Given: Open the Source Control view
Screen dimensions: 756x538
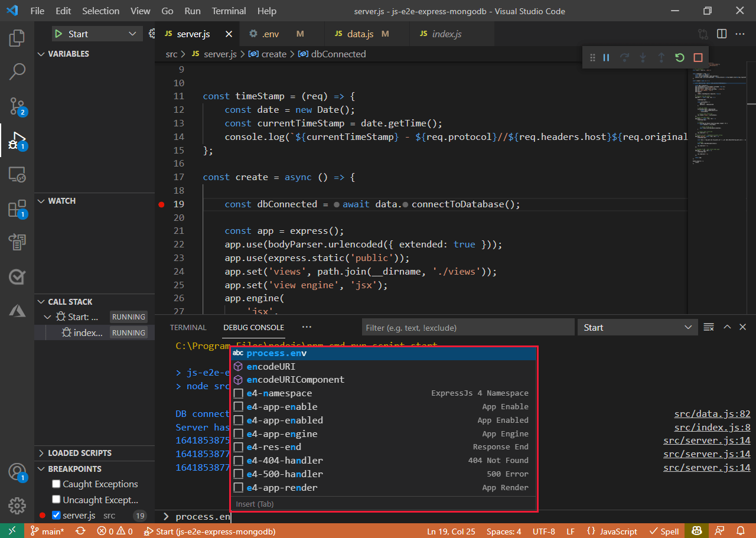Looking at the screenshot, I should pos(17,106).
